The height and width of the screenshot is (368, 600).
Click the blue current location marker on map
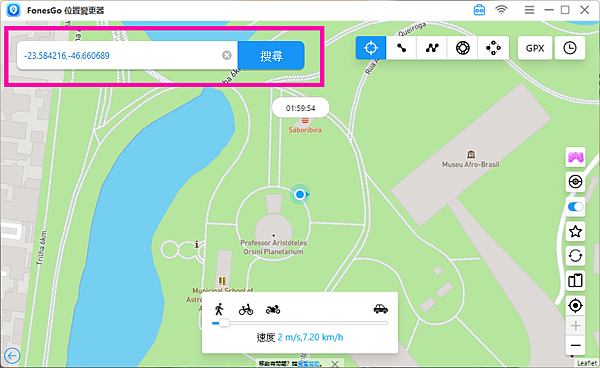pyautogui.click(x=300, y=194)
